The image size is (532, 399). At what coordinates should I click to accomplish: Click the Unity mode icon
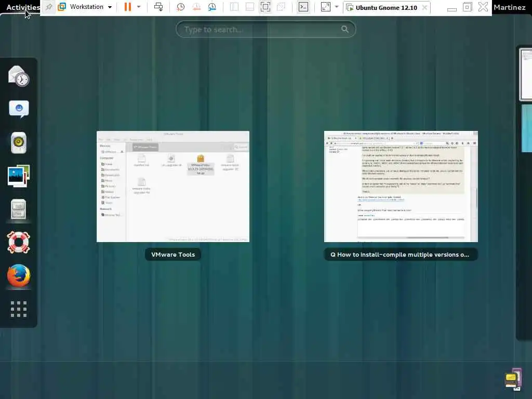click(x=281, y=7)
